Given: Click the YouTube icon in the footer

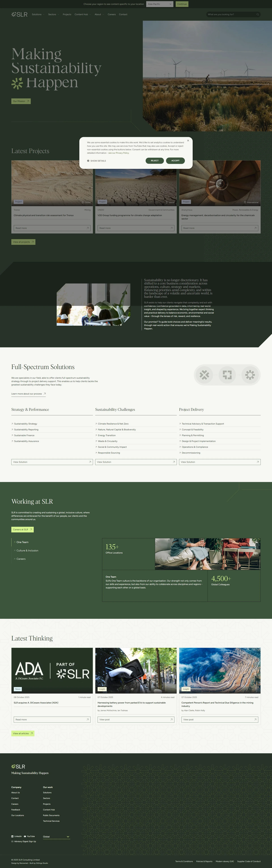Looking at the screenshot, I should (25, 836).
